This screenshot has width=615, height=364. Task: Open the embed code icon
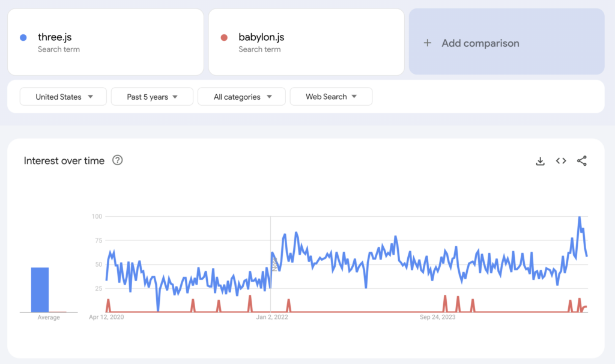coord(561,161)
